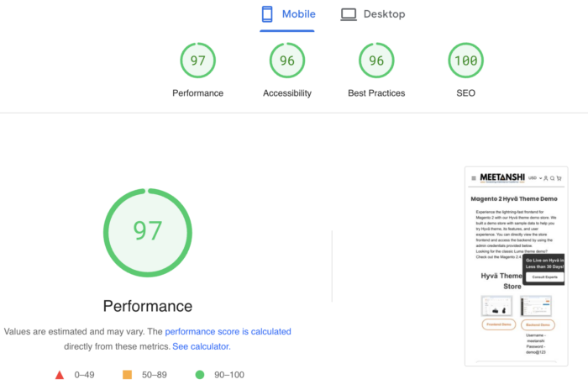Screen dimensions: 588x390
Task: Click the 90–100 legend text
Action: coord(229,375)
